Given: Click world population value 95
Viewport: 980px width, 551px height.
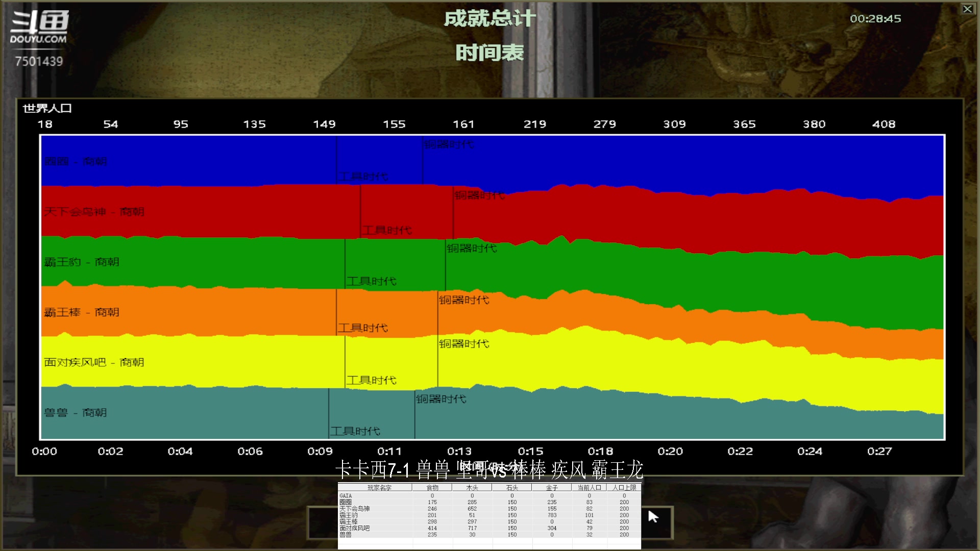Looking at the screenshot, I should tap(181, 124).
